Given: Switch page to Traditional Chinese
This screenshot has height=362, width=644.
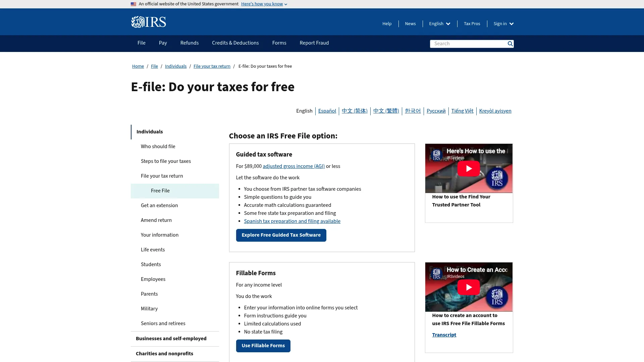Looking at the screenshot, I should (386, 111).
